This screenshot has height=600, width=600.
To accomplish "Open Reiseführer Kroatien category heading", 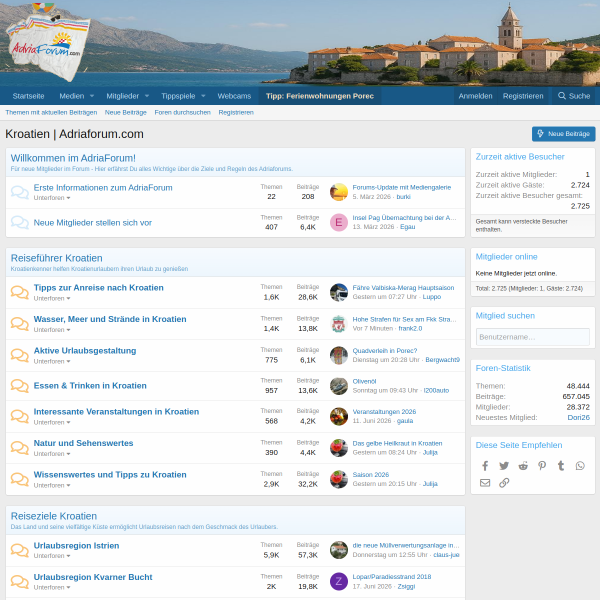I will tap(56, 258).
